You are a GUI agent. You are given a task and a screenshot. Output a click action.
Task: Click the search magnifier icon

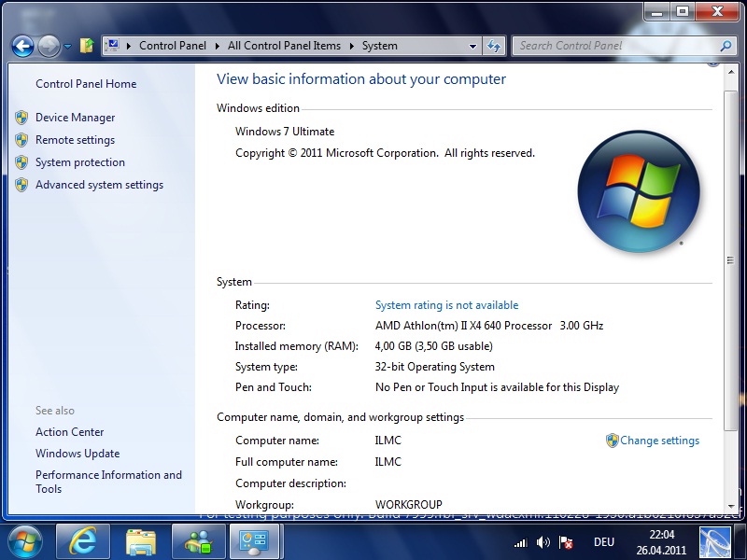[726, 46]
